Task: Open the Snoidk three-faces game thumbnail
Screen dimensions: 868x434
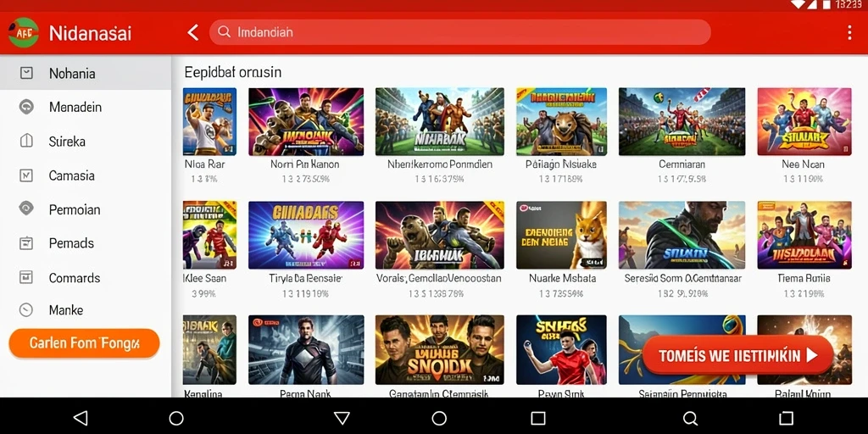Action: tap(440, 350)
